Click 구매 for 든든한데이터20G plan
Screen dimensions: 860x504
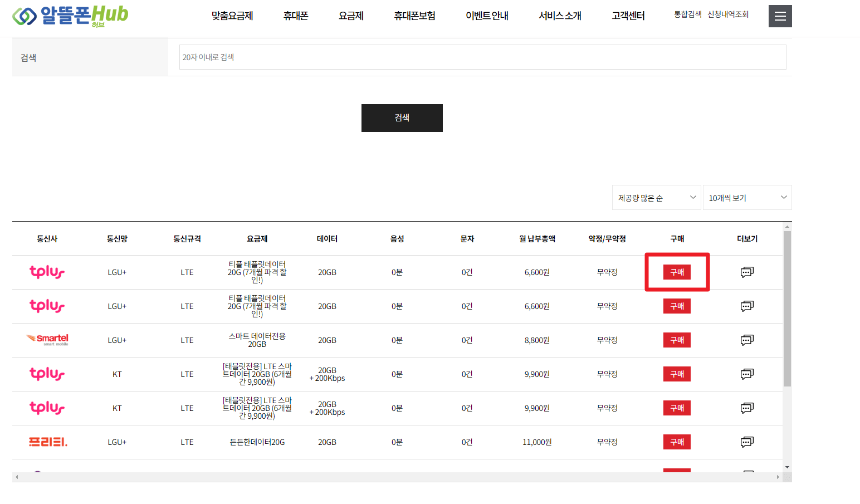pos(677,442)
